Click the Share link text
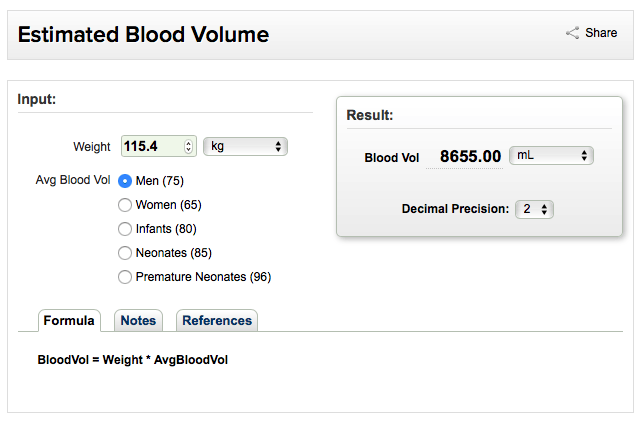The image size is (642, 421). tap(601, 33)
